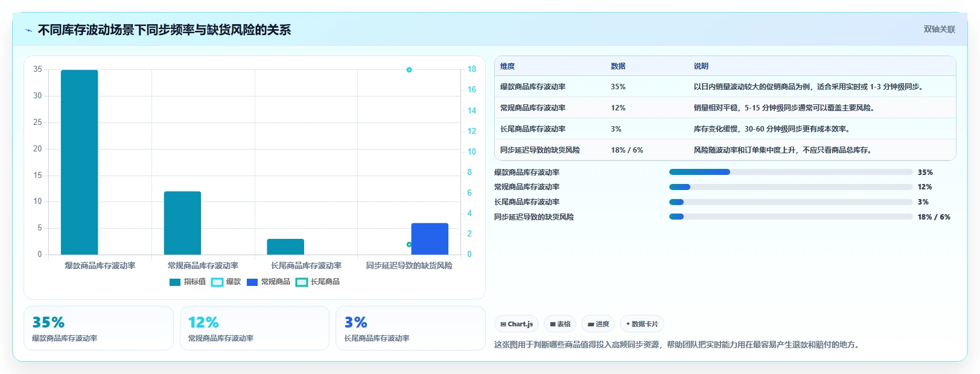Click the upper data point at 18
The width and height of the screenshot is (980, 374).
pyautogui.click(x=409, y=70)
